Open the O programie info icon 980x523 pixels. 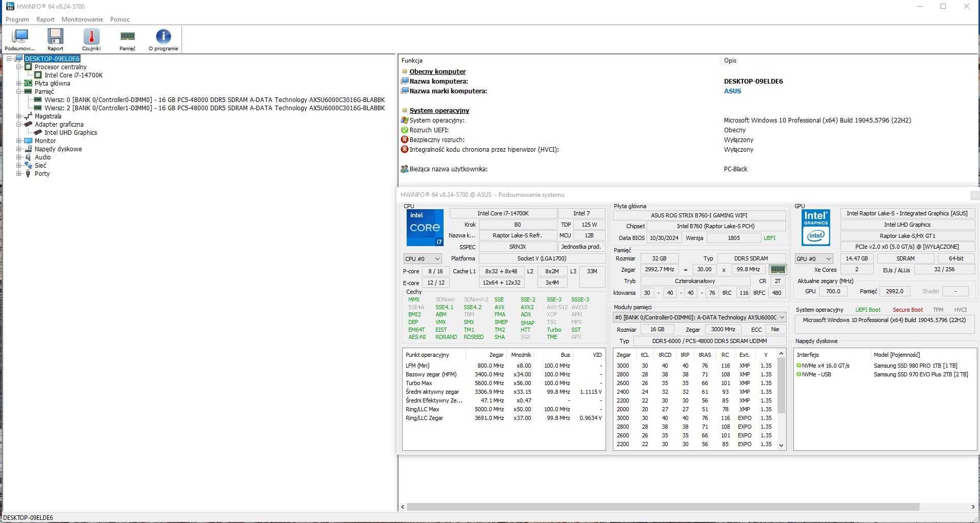point(163,39)
